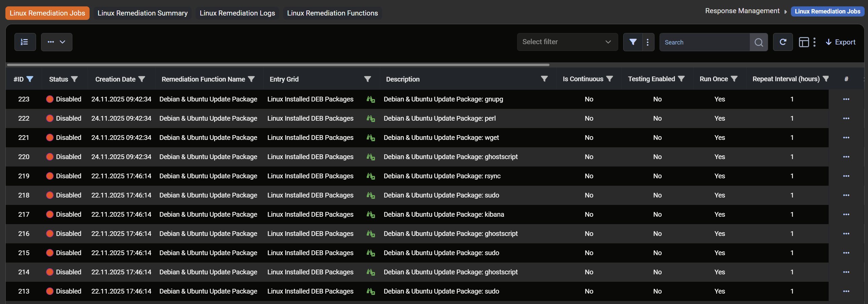Open the column layout settings icon

coord(804,42)
